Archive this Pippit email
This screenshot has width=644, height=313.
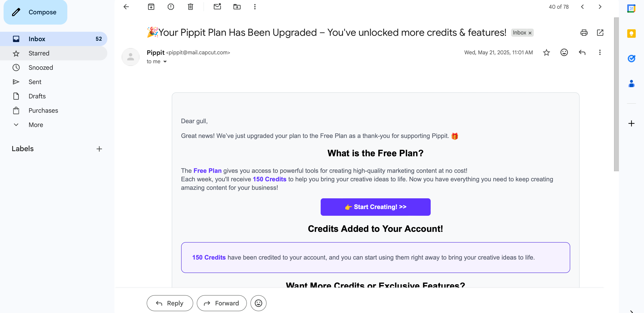[x=151, y=7]
